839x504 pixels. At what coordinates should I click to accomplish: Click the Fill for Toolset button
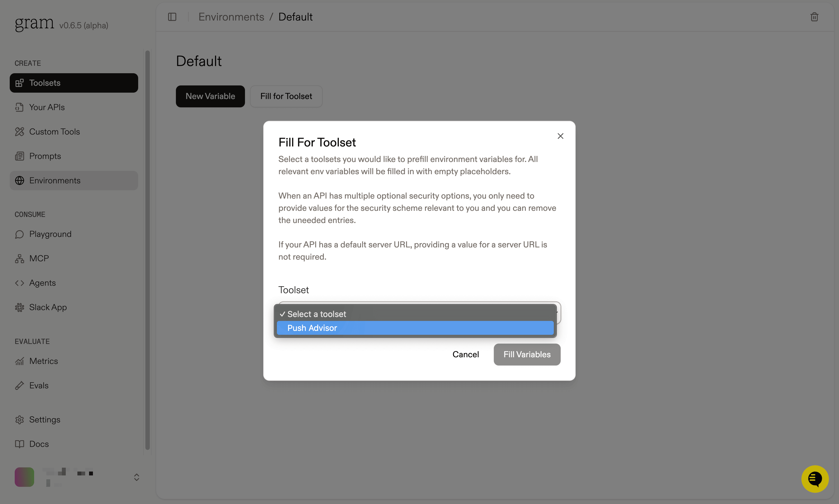(286, 97)
